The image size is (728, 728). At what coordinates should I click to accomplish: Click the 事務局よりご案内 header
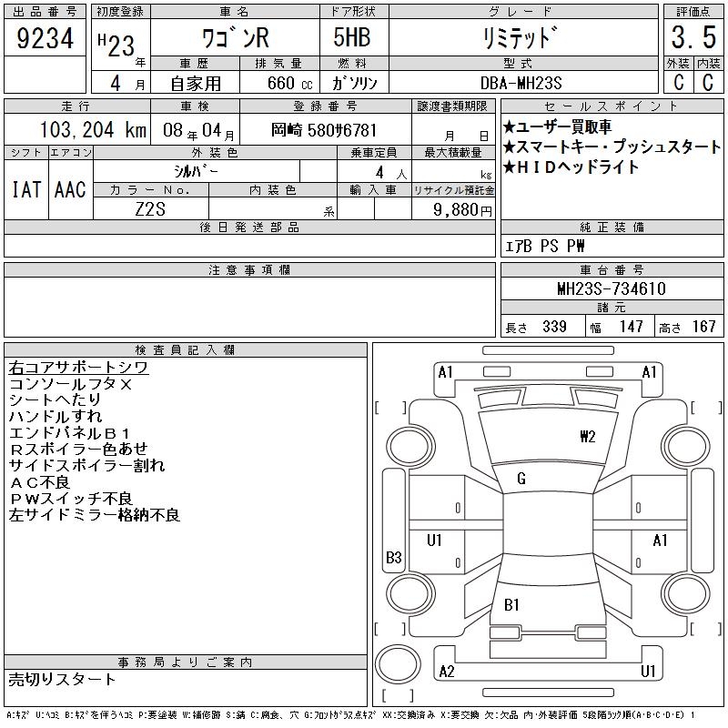[x=186, y=662]
